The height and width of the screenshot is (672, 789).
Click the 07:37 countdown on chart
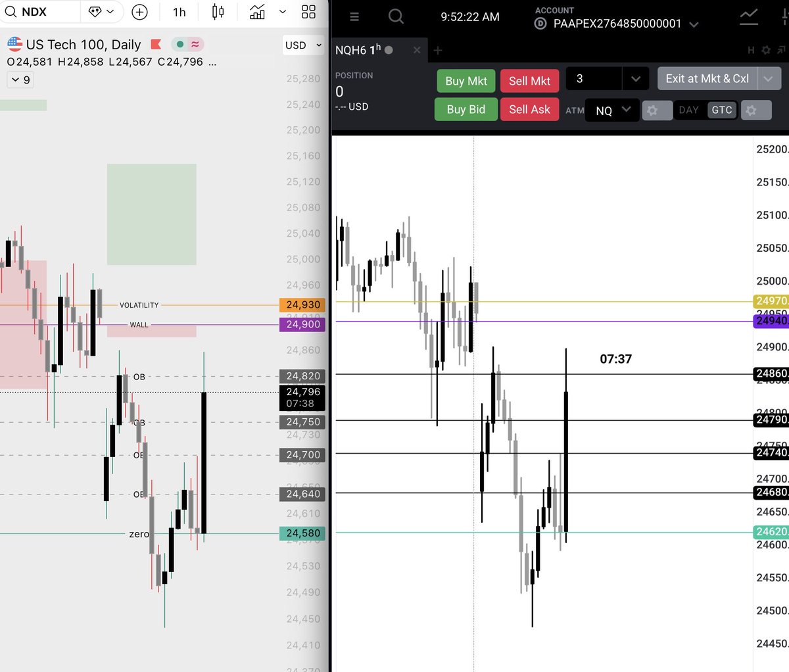point(615,359)
